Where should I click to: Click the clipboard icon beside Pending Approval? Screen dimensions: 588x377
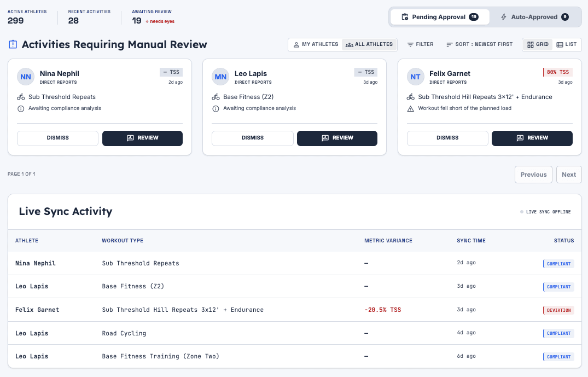[405, 17]
